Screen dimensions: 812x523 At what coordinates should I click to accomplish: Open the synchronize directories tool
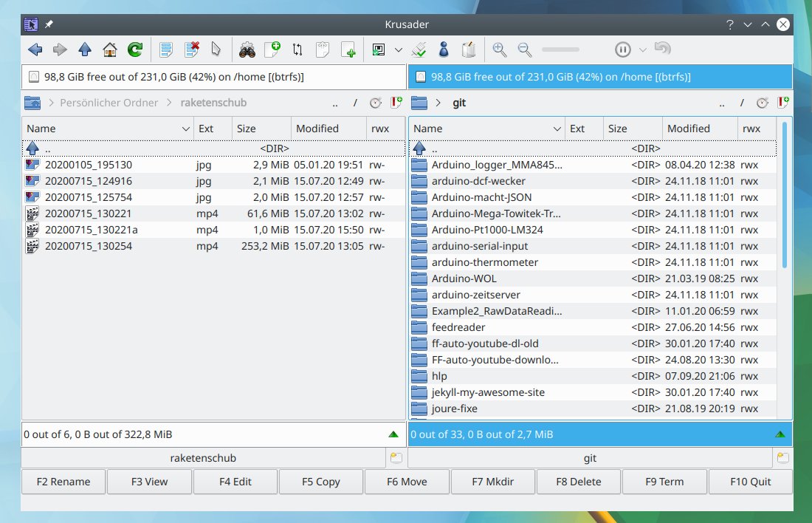(x=297, y=49)
